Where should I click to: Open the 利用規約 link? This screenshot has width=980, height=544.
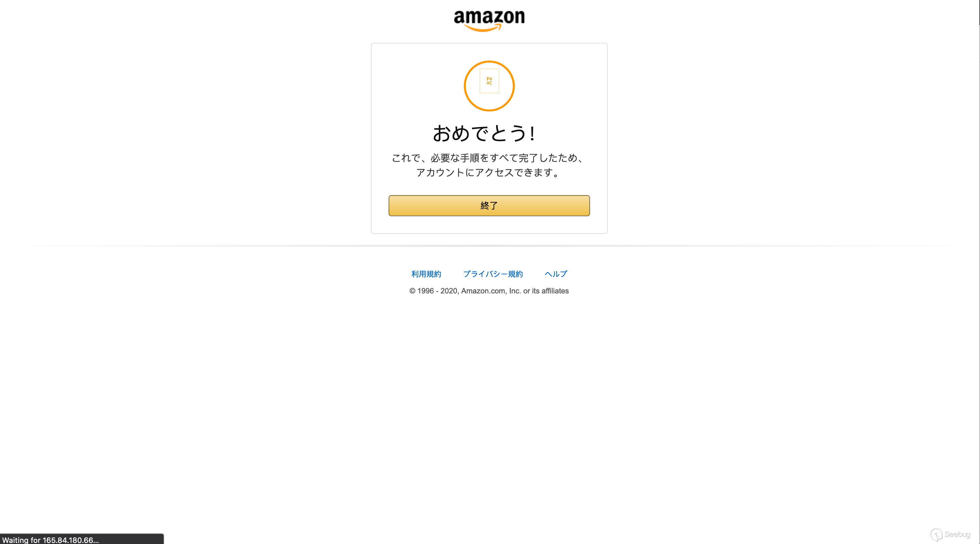click(426, 274)
